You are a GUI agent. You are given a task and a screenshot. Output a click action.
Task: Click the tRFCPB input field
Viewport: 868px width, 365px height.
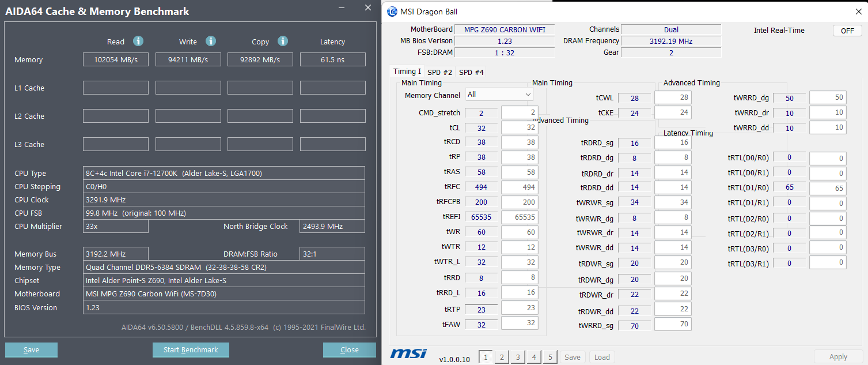(520, 202)
